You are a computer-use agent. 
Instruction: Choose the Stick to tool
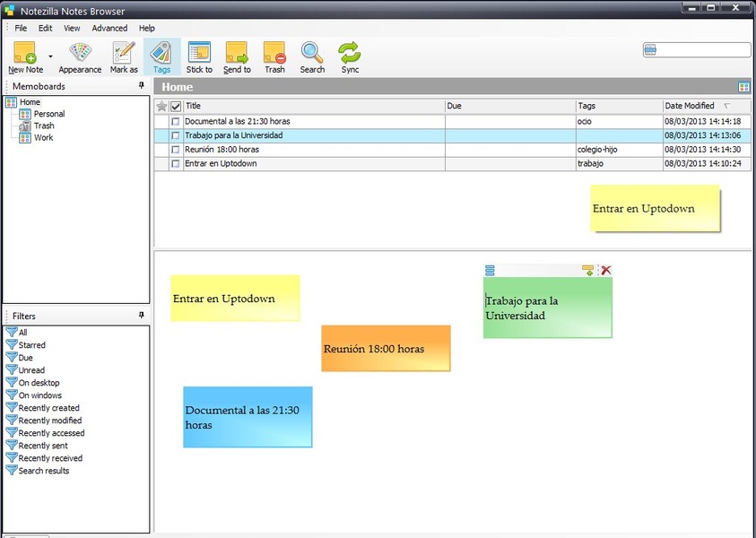199,52
